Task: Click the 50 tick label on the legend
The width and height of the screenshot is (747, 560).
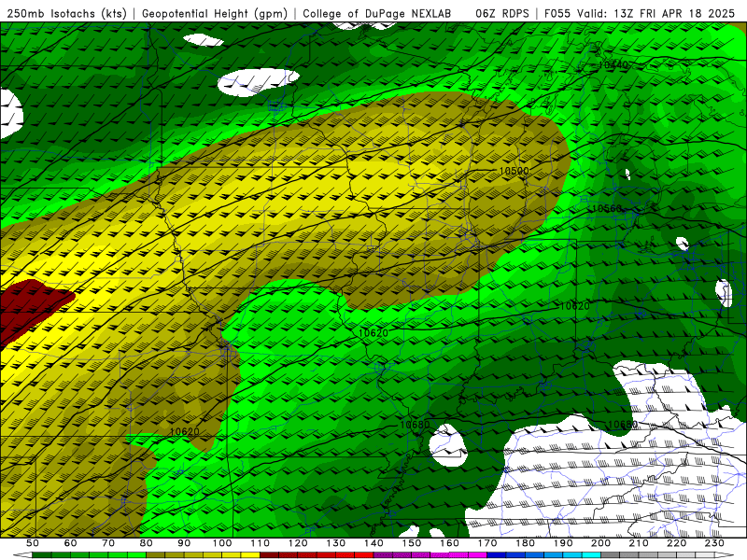Action: 32,543
